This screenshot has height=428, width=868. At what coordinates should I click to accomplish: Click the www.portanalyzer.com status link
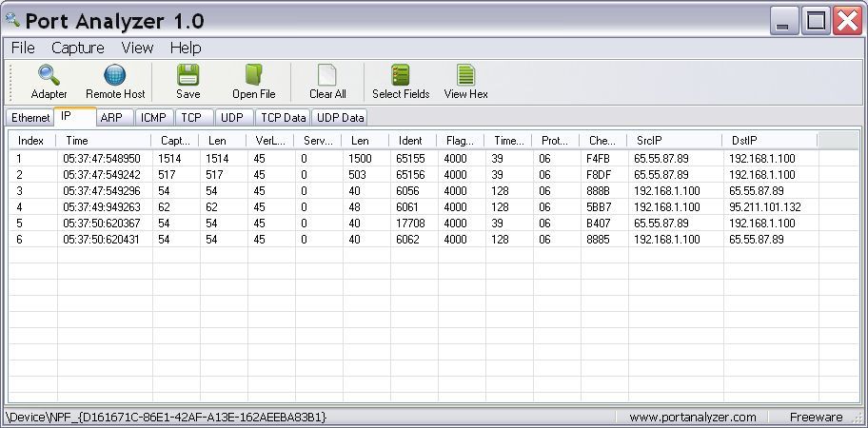pos(693,417)
